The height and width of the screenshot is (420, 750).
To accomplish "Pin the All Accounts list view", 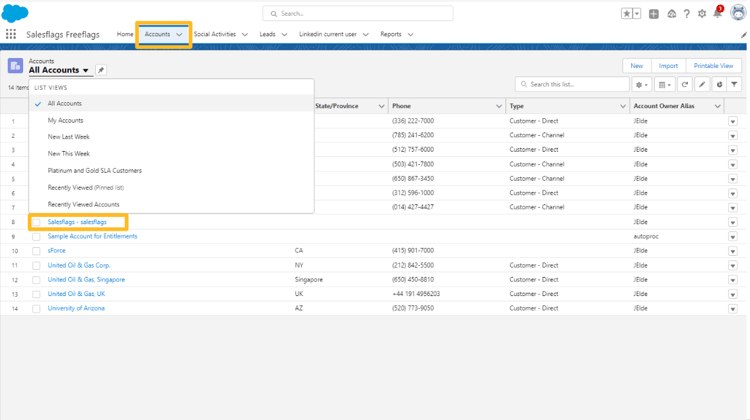I will coord(101,70).
